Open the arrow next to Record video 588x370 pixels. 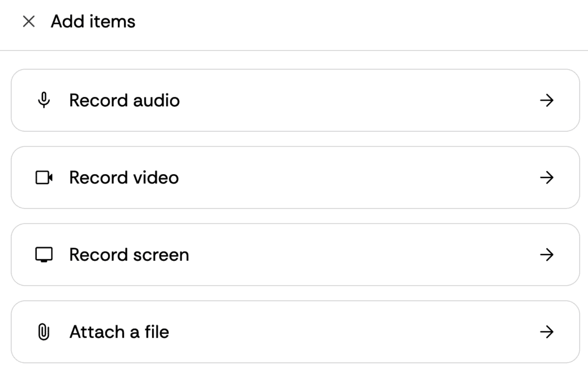click(x=547, y=178)
